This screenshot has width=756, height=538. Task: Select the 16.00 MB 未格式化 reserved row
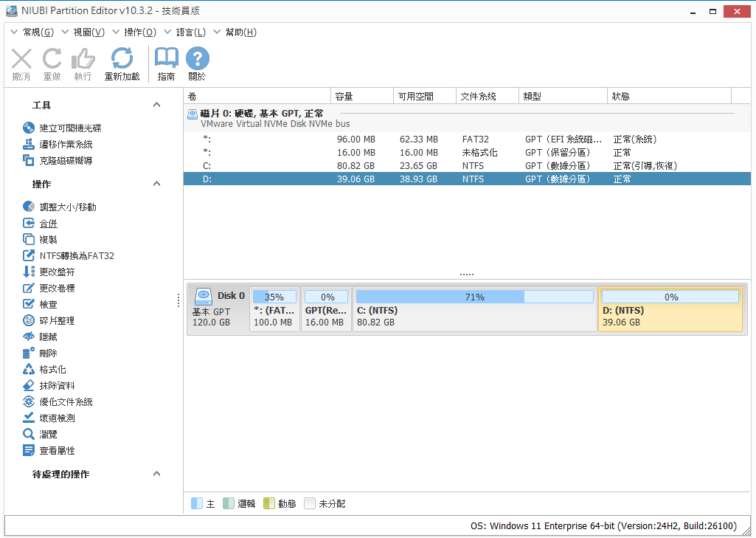[x=467, y=153]
